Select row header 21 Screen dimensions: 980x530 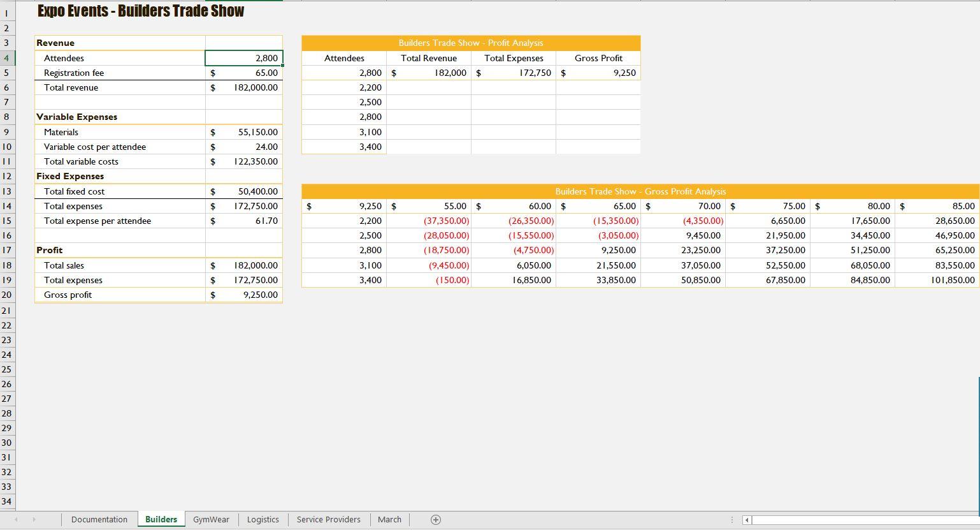6,311
